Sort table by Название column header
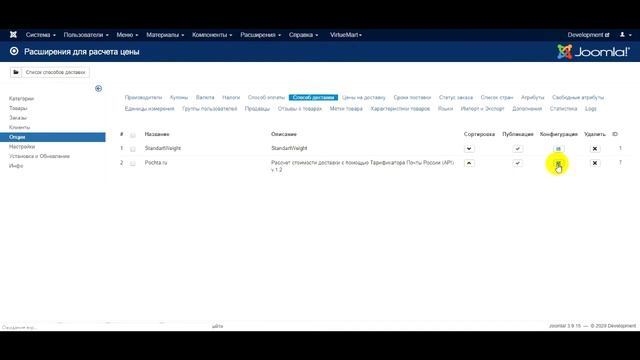Viewport: 640px width, 360px height. point(157,134)
